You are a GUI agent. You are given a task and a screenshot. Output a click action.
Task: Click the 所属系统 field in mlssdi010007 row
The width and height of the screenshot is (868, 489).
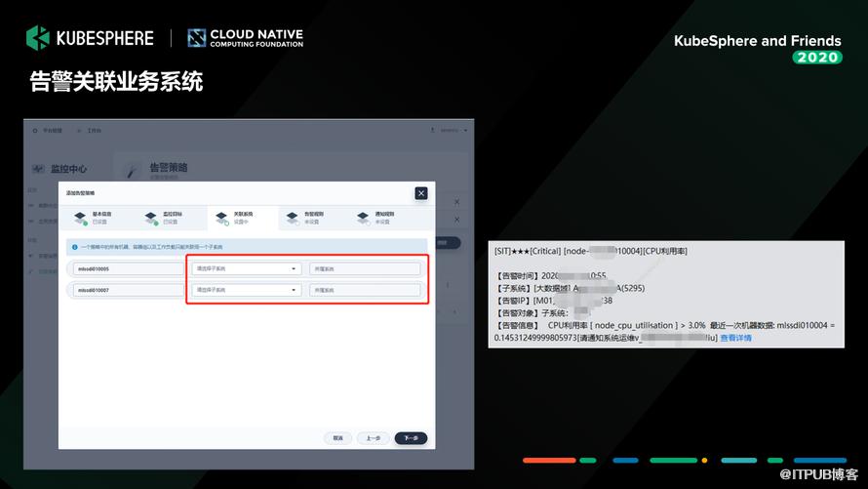click(364, 290)
